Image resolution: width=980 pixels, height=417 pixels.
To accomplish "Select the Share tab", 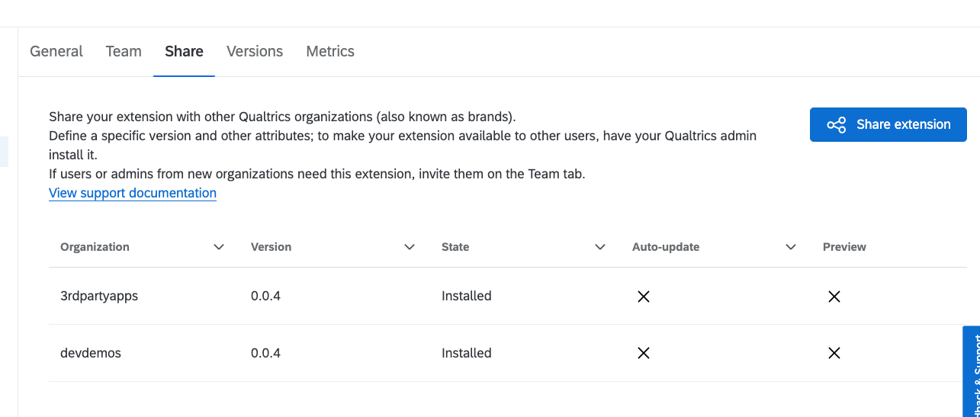I will pyautogui.click(x=184, y=51).
